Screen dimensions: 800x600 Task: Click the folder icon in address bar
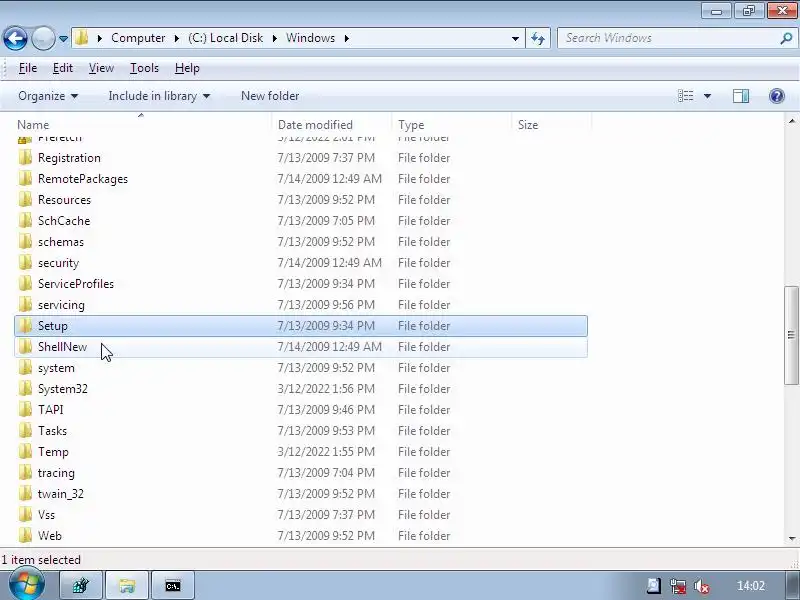(x=81, y=38)
